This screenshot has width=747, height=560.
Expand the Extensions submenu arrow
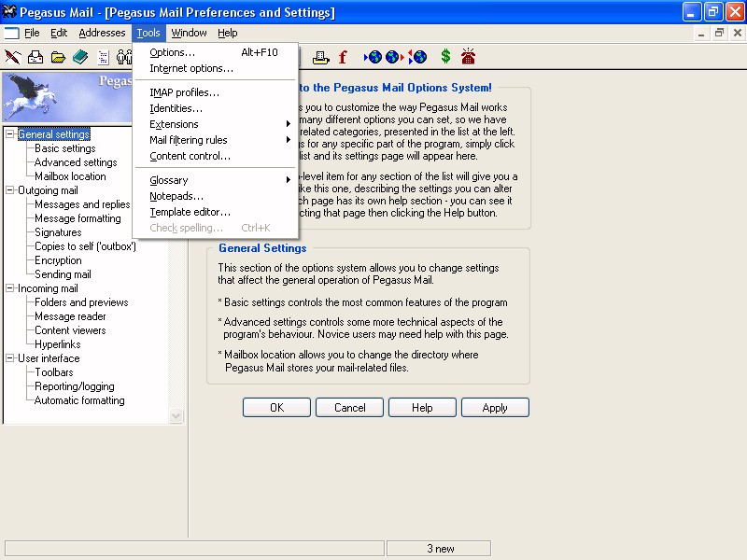pyautogui.click(x=289, y=124)
